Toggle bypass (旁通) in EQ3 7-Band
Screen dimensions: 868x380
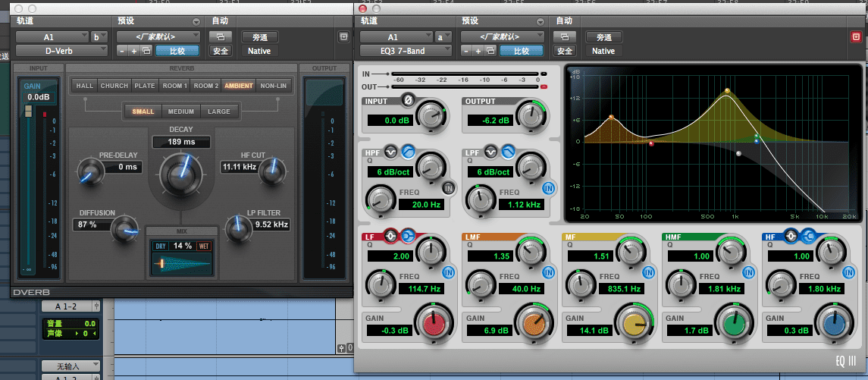point(604,37)
